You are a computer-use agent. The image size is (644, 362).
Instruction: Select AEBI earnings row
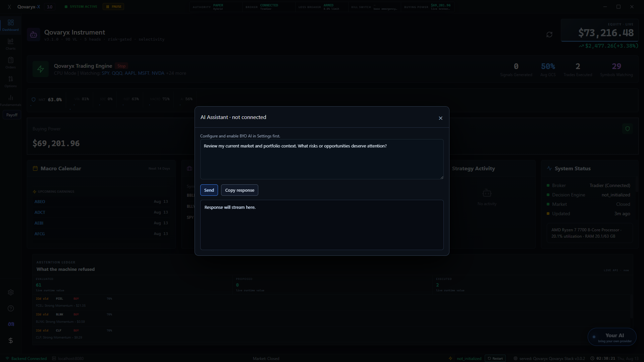click(x=101, y=223)
